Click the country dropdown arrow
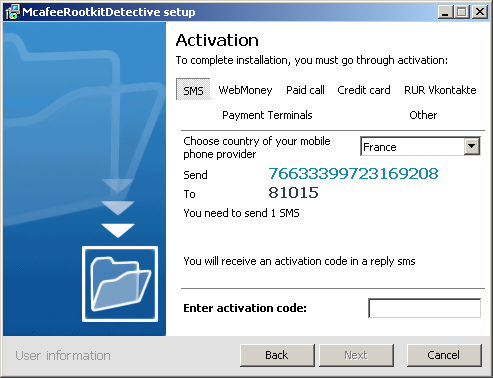 [472, 146]
